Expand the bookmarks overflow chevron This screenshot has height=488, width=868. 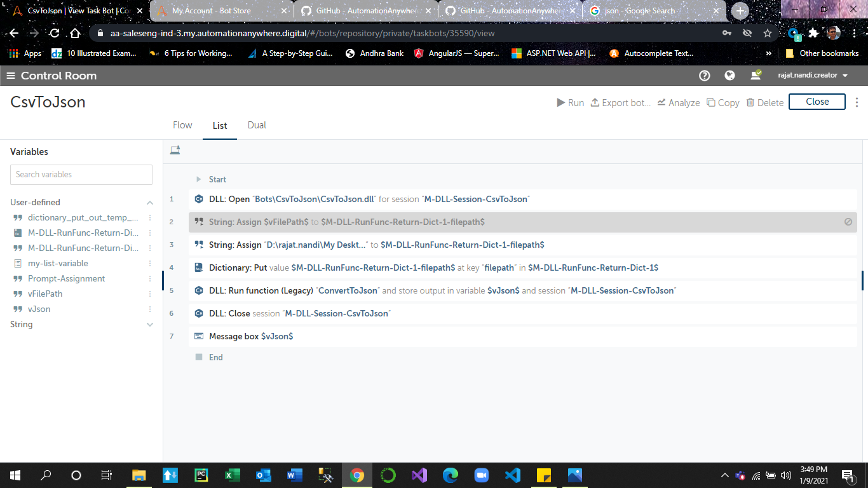pos(769,53)
